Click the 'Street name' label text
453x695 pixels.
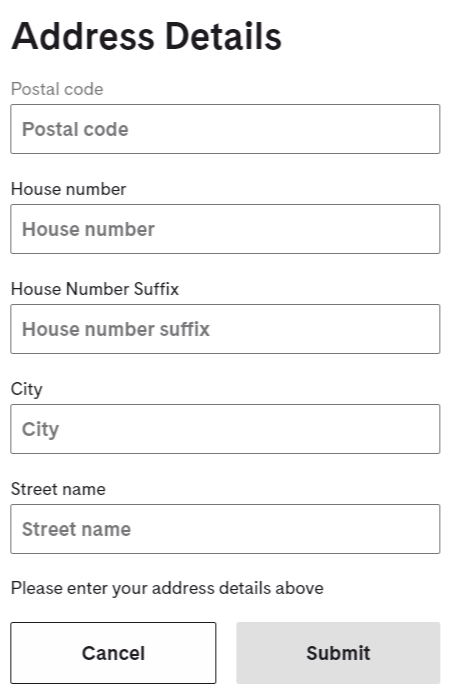coord(58,489)
